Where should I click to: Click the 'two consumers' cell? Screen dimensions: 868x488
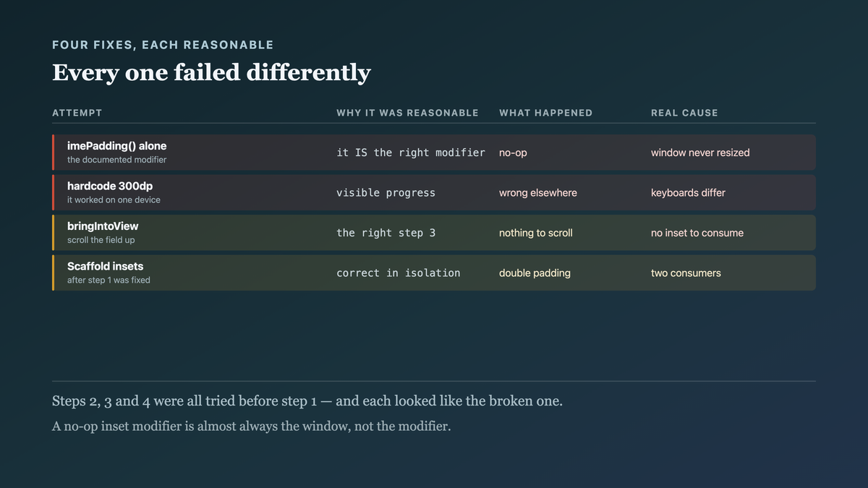[686, 273]
